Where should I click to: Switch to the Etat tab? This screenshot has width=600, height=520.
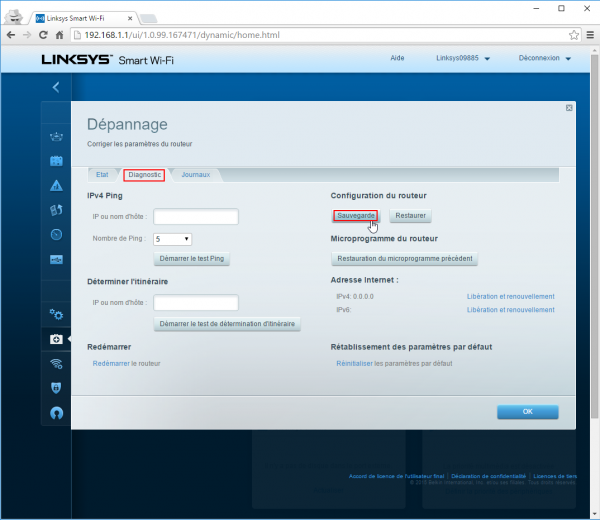pyautogui.click(x=102, y=175)
